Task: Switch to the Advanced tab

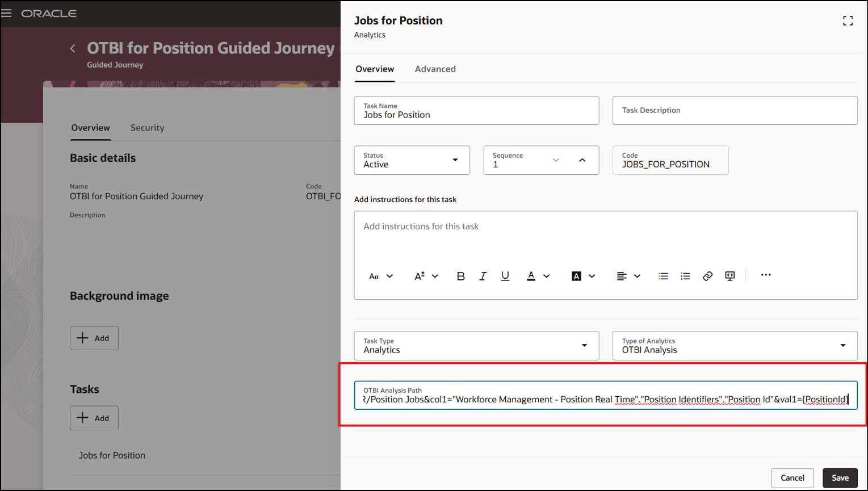Action: [435, 69]
